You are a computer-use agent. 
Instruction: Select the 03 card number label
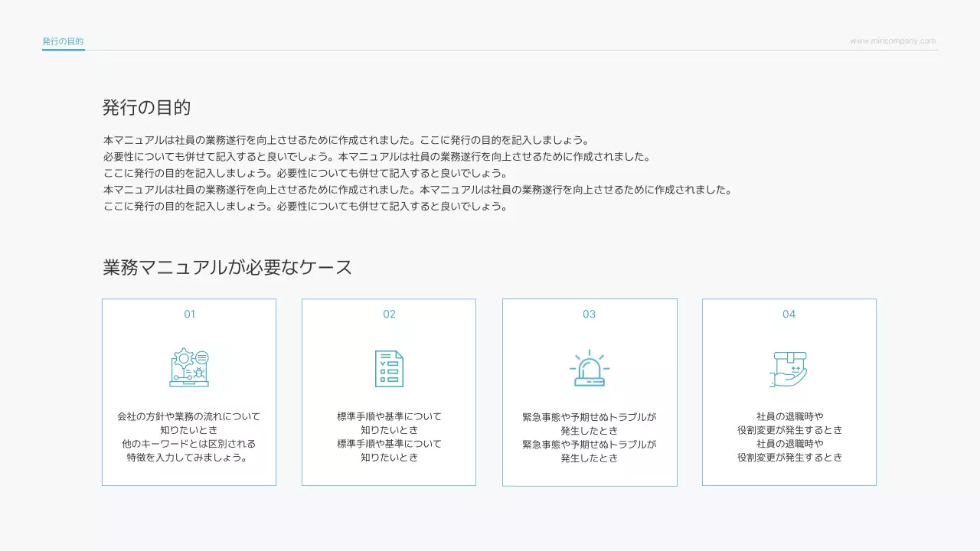[590, 314]
